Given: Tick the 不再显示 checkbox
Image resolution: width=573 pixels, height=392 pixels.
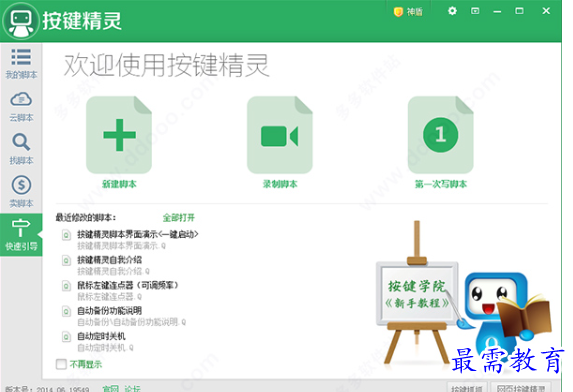Looking at the screenshot, I should (x=61, y=364).
